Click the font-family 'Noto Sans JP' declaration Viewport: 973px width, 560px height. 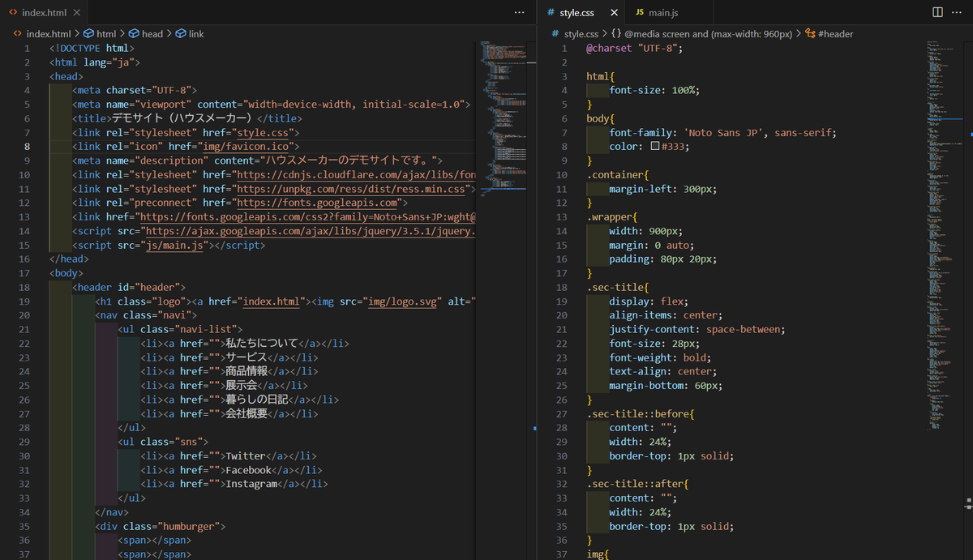click(x=722, y=133)
